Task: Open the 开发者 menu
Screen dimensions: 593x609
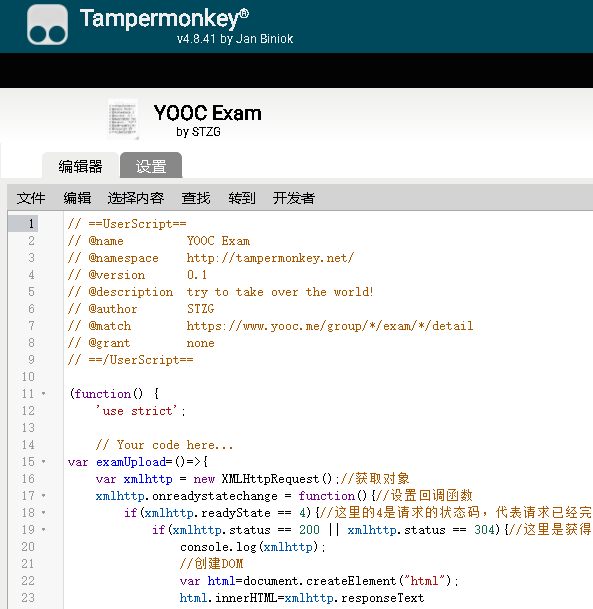Action: [294, 198]
